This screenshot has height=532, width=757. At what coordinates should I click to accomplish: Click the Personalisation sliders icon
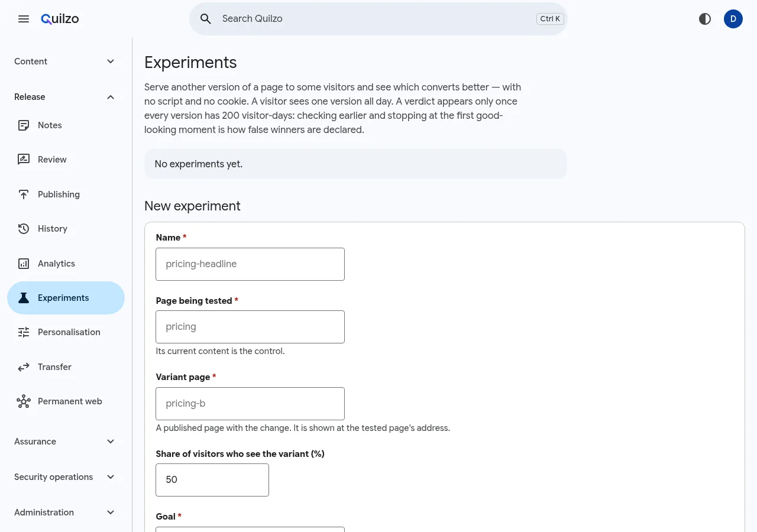(24, 332)
